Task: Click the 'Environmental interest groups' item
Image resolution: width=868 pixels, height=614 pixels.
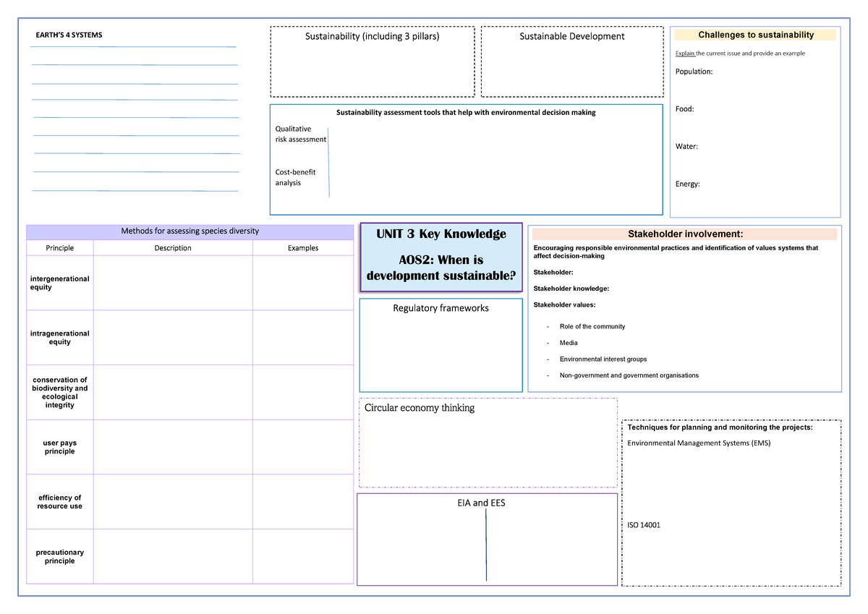Action: pos(603,359)
